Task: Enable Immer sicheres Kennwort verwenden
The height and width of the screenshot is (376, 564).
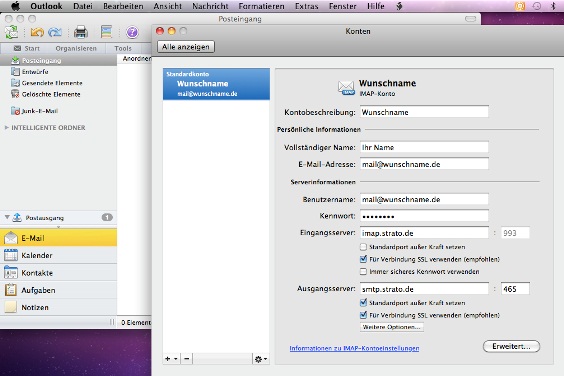Action: click(363, 271)
